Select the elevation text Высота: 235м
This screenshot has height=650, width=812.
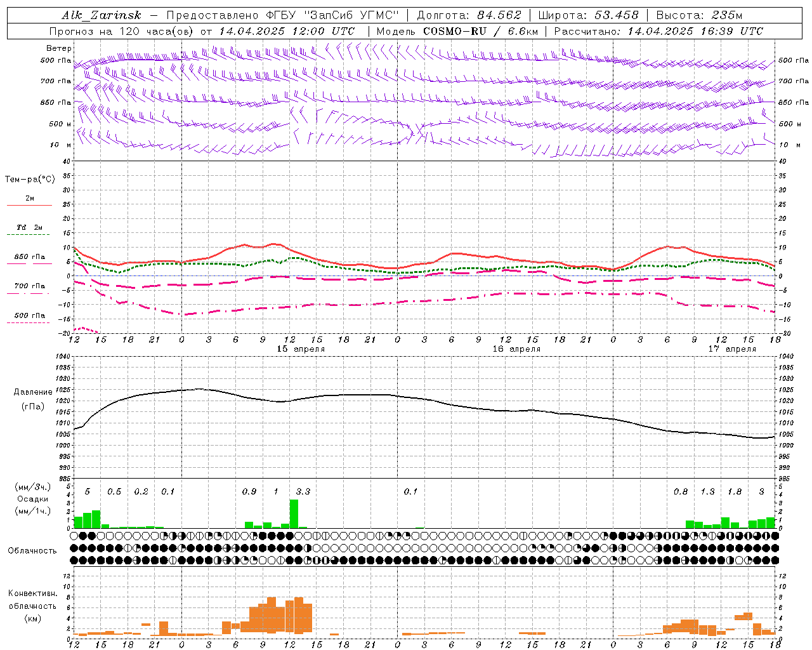click(699, 16)
